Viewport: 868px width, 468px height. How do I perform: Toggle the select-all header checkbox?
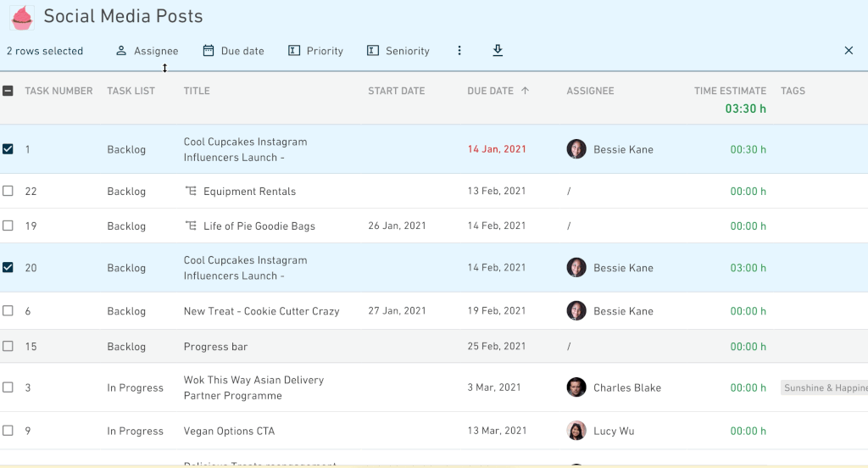(x=8, y=91)
